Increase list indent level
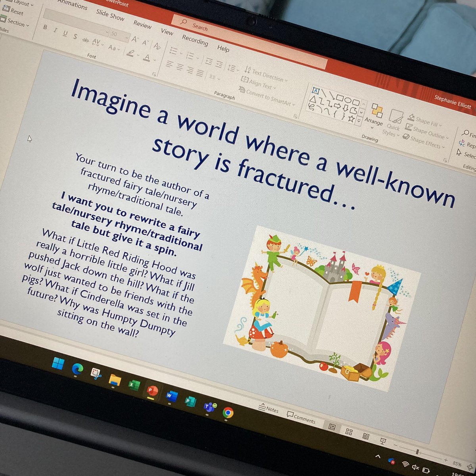This screenshot has width=476, height=476. click(x=218, y=65)
